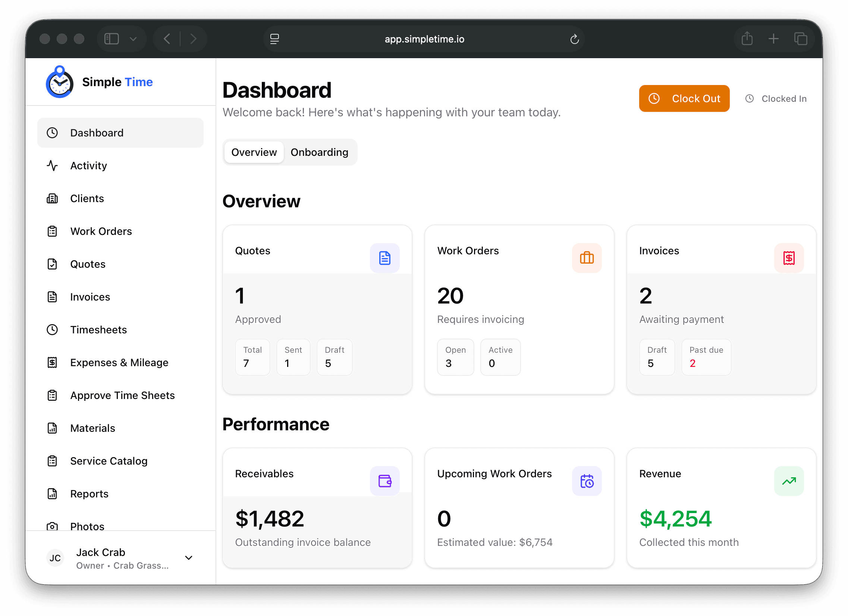Expand the browser sidebar options chevron
The width and height of the screenshot is (848, 616).
click(133, 39)
